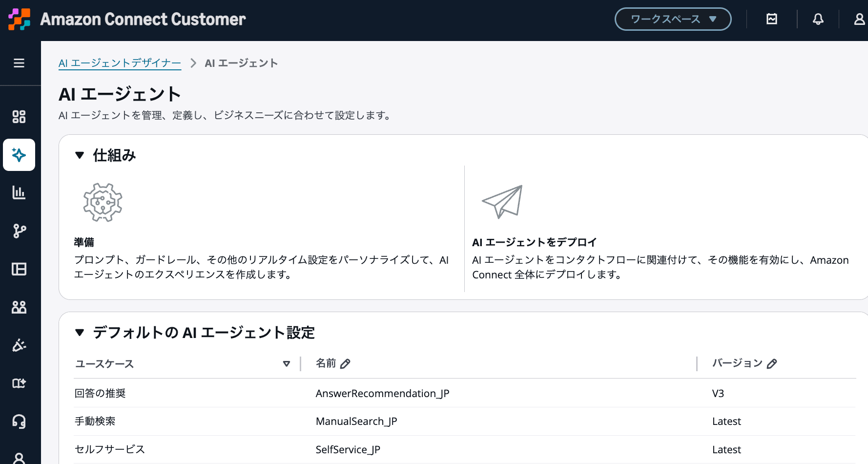868x464 pixels.
Task: Click the バージョン column header
Action: [737, 363]
